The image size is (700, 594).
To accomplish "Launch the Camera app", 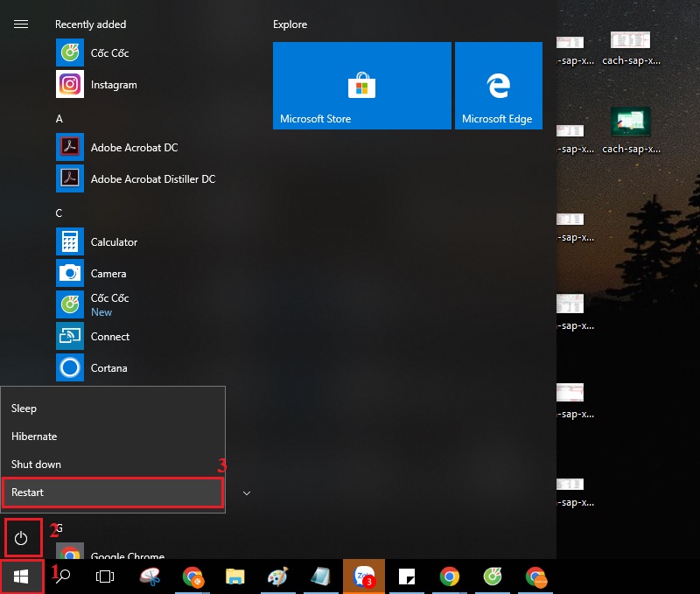I will (108, 274).
